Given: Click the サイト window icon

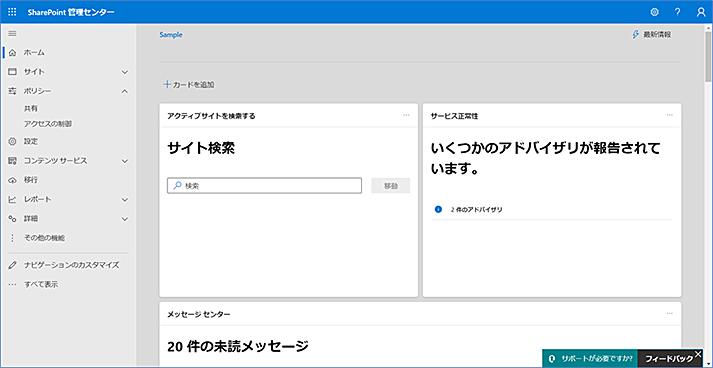Looking at the screenshot, I should click(x=12, y=72).
